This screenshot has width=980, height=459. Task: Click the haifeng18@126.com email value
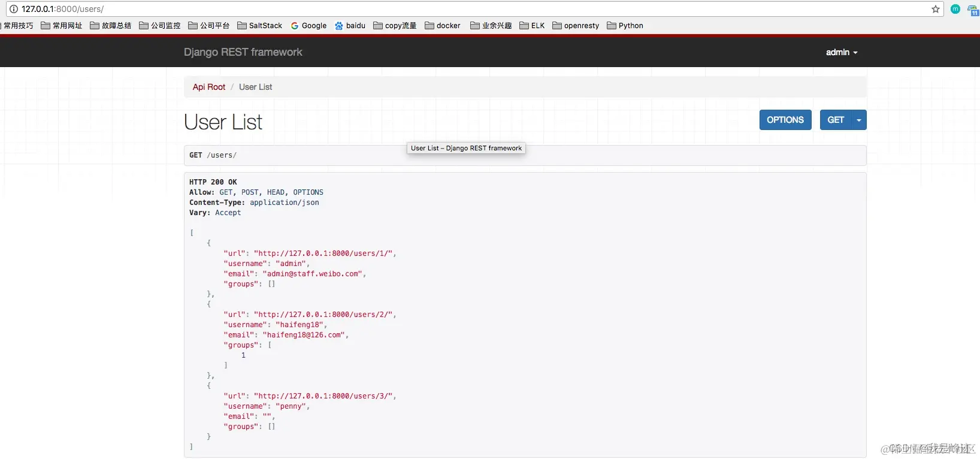[304, 335]
